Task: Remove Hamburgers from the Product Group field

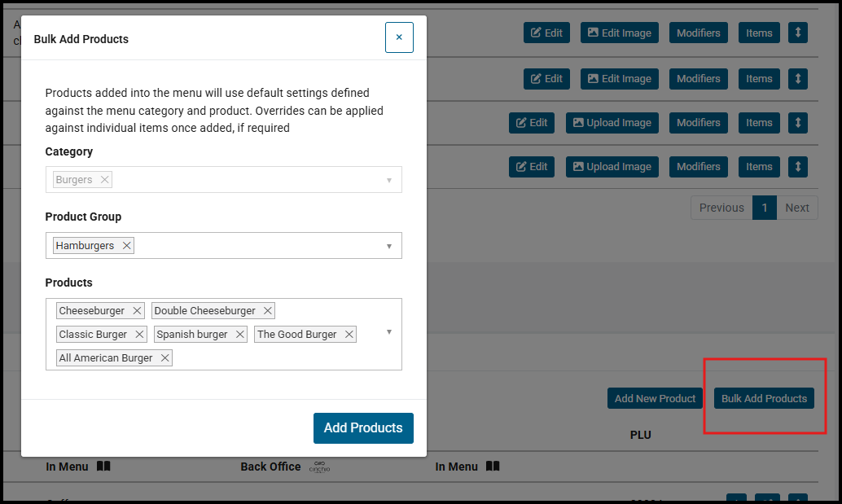Action: click(x=126, y=246)
